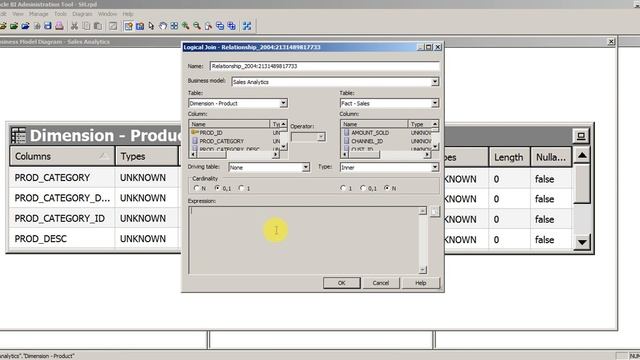Click the gray square checkbox toolbar icon
The image size is (640, 360).
[113, 26]
